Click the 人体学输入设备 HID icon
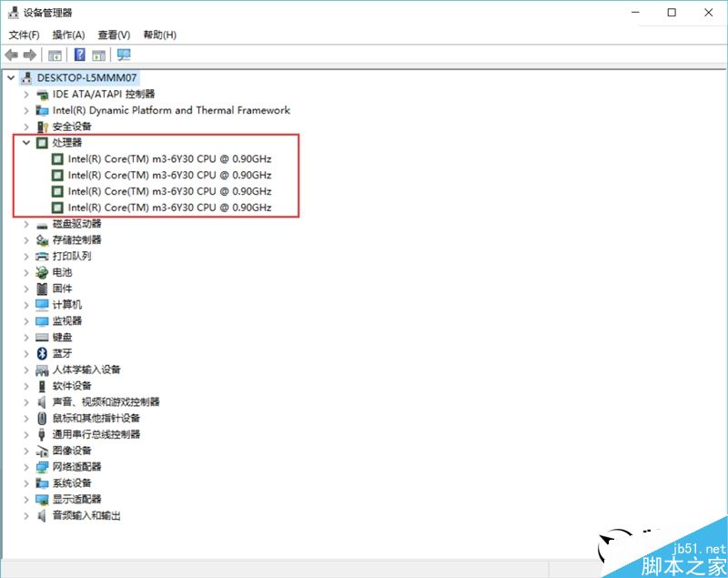Viewport: 728px width, 578px height. click(x=42, y=370)
